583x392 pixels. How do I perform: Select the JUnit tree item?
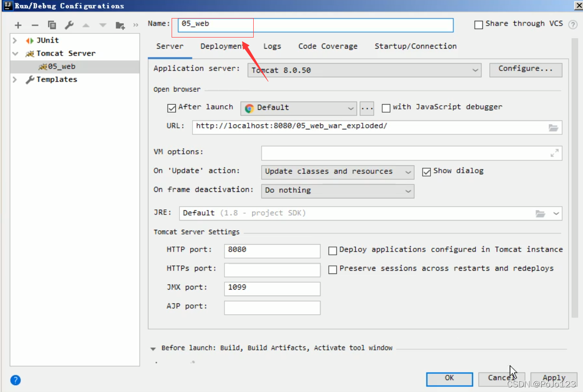[x=75, y=40]
